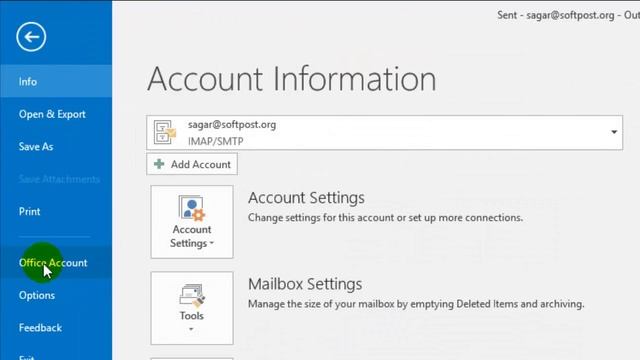Viewport: 640px width, 360px height.
Task: Select Print in the sidebar
Action: pyautogui.click(x=56, y=211)
